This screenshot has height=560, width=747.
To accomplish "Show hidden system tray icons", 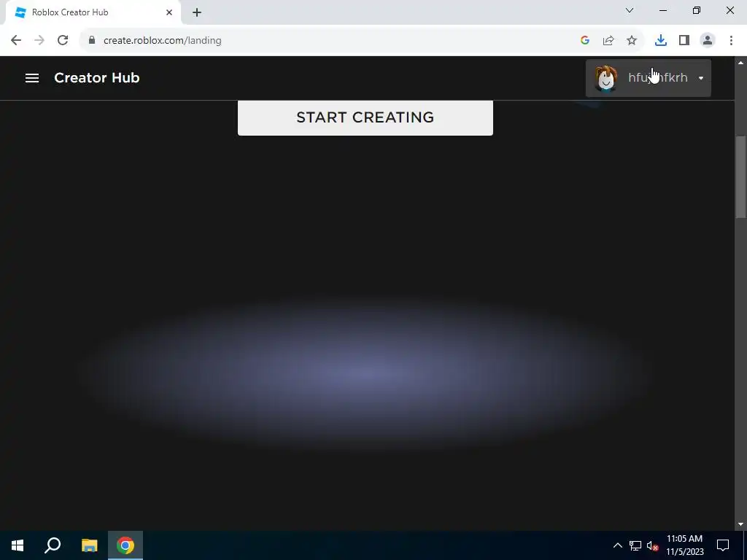I will point(617,545).
